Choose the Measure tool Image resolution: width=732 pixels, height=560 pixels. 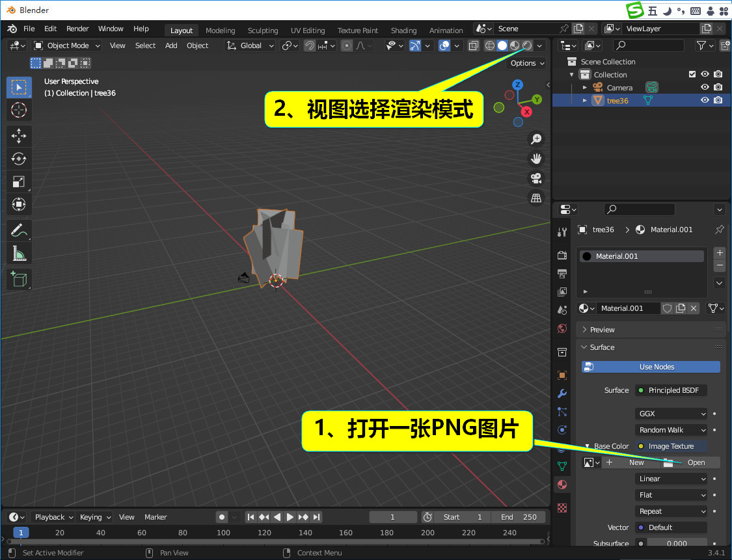pyautogui.click(x=19, y=254)
